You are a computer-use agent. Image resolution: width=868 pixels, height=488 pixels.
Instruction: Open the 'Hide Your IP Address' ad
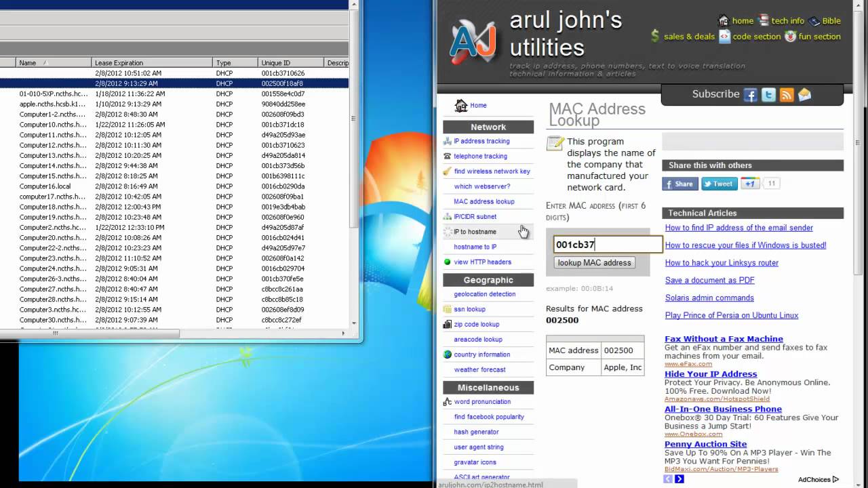click(711, 374)
